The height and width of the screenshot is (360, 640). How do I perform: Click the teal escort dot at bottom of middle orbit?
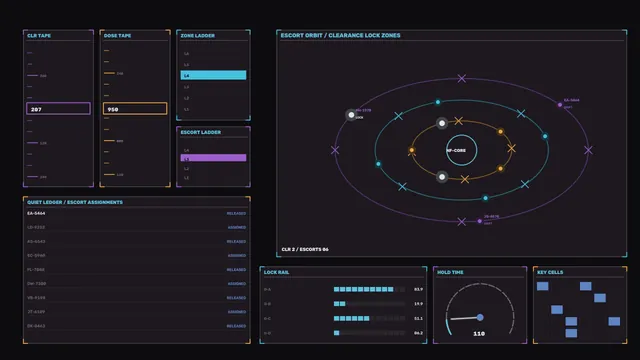coord(485,198)
